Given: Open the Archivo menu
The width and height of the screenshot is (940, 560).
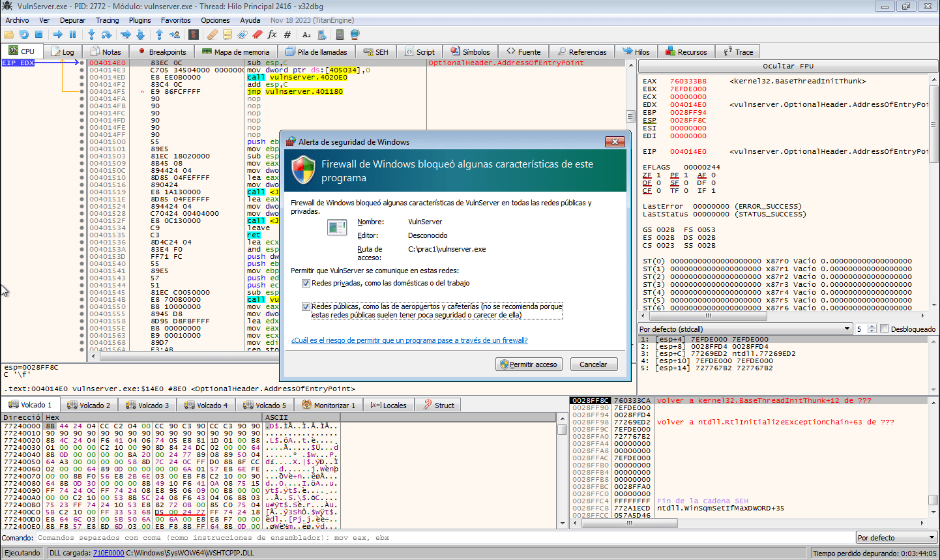Looking at the screenshot, I should [17, 20].
